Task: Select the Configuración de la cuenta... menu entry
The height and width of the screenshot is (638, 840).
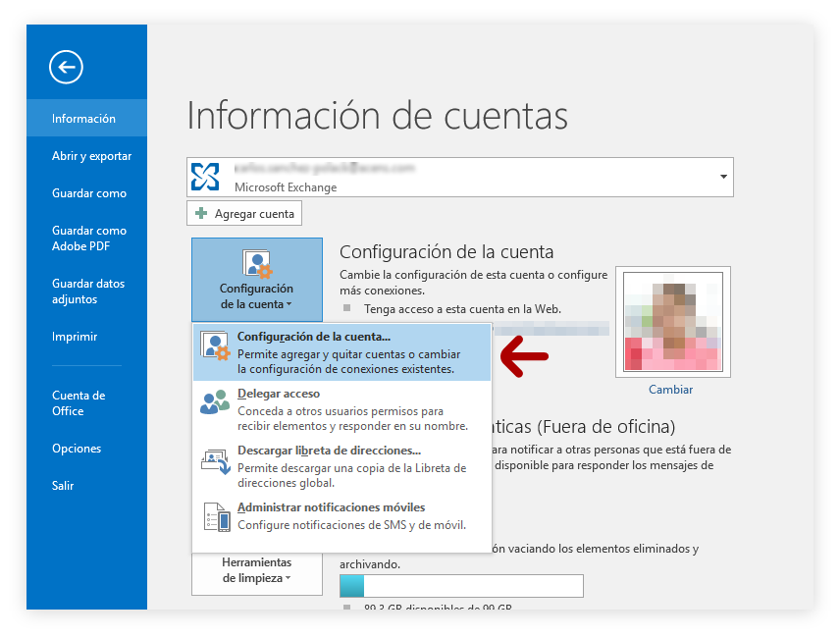Action: (x=341, y=352)
